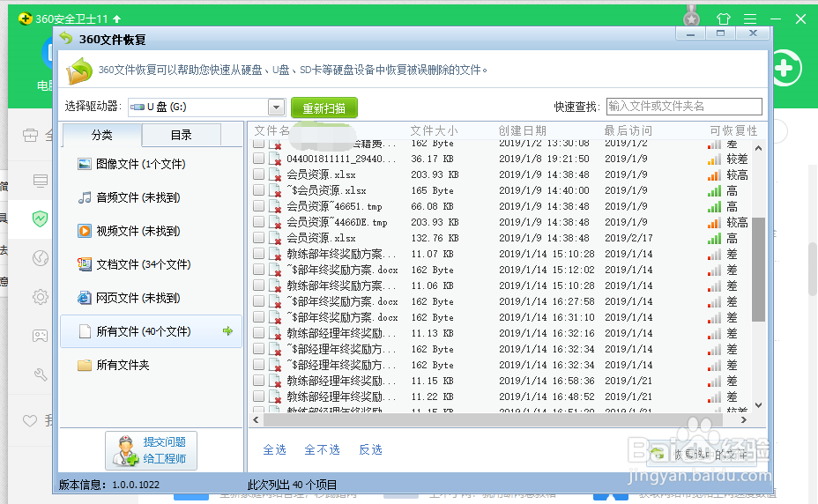Click the vertical scrollbar down arrow
This screenshot has width=818, height=504.
759,405
